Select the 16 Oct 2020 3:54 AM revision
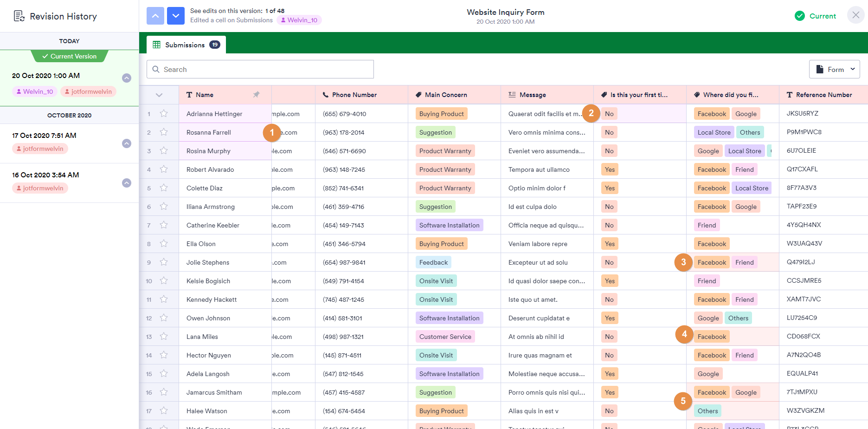The image size is (868, 429). [x=45, y=175]
